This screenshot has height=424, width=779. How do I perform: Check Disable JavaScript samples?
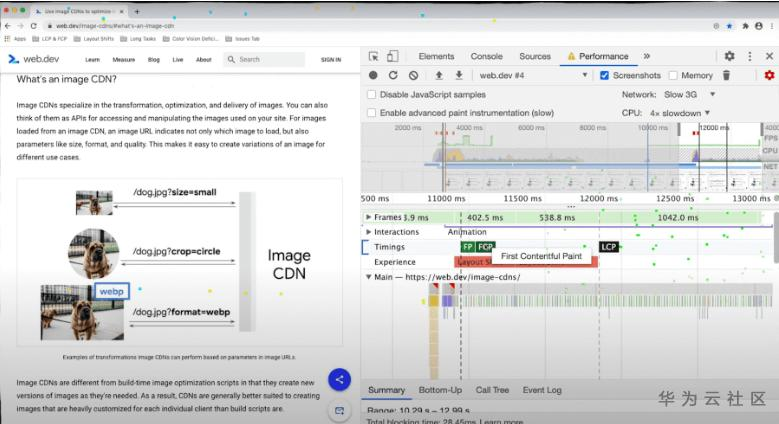371,94
